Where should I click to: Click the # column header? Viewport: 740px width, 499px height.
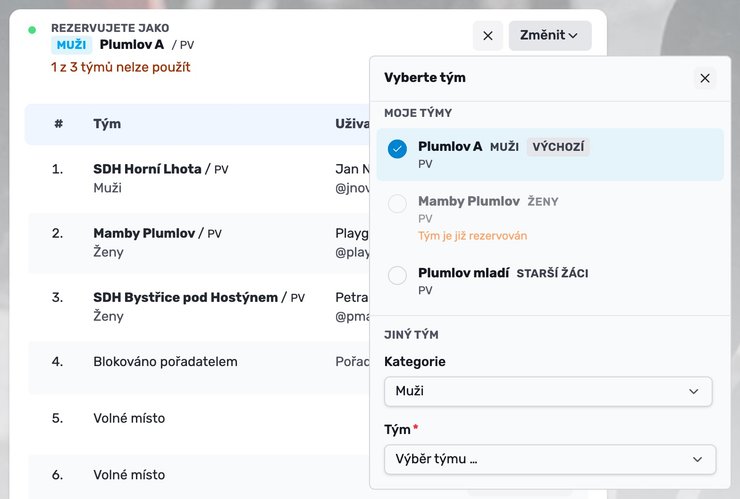[59, 124]
